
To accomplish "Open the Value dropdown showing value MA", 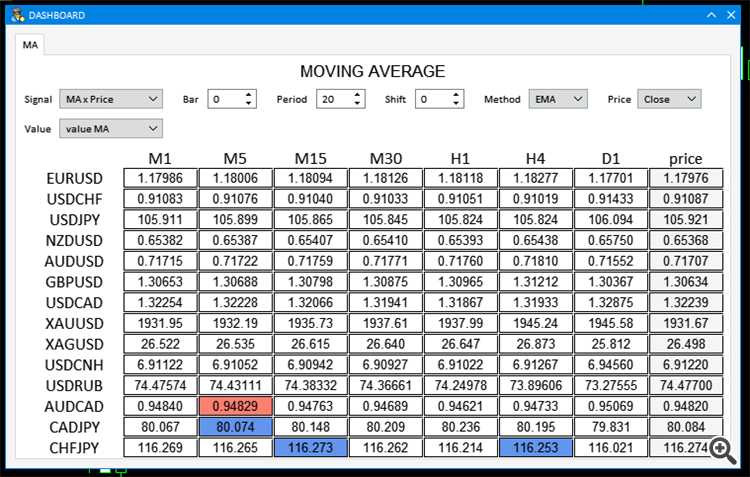I will point(111,129).
